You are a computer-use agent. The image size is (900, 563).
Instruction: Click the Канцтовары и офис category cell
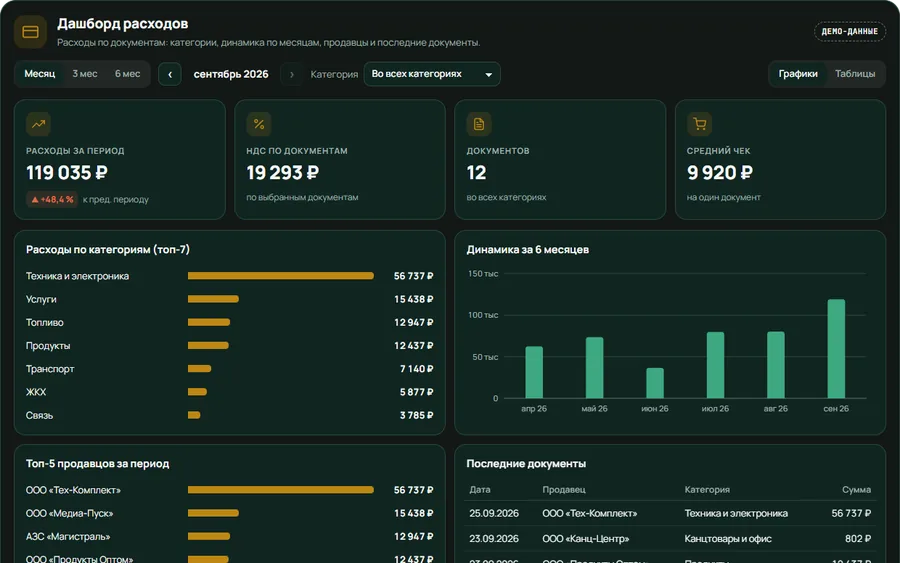728,538
